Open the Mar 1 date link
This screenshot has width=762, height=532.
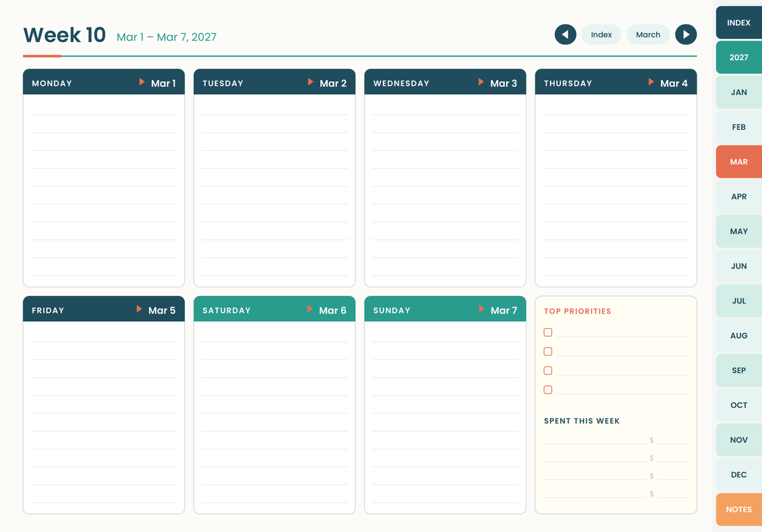(163, 83)
